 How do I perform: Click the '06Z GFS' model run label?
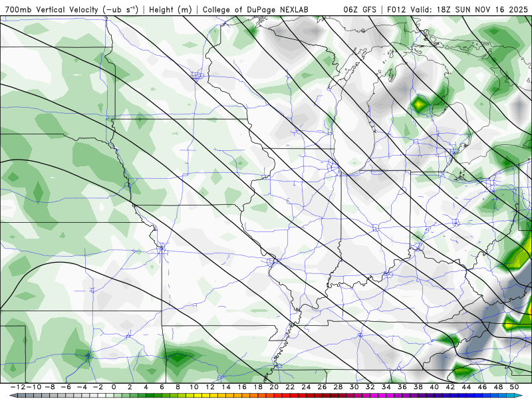tap(360, 10)
